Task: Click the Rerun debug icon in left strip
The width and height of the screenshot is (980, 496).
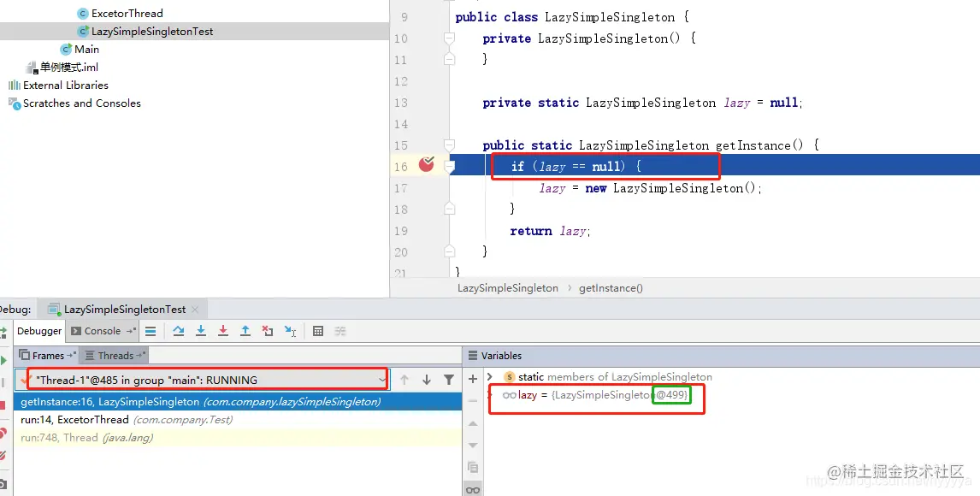Action: tap(3, 331)
